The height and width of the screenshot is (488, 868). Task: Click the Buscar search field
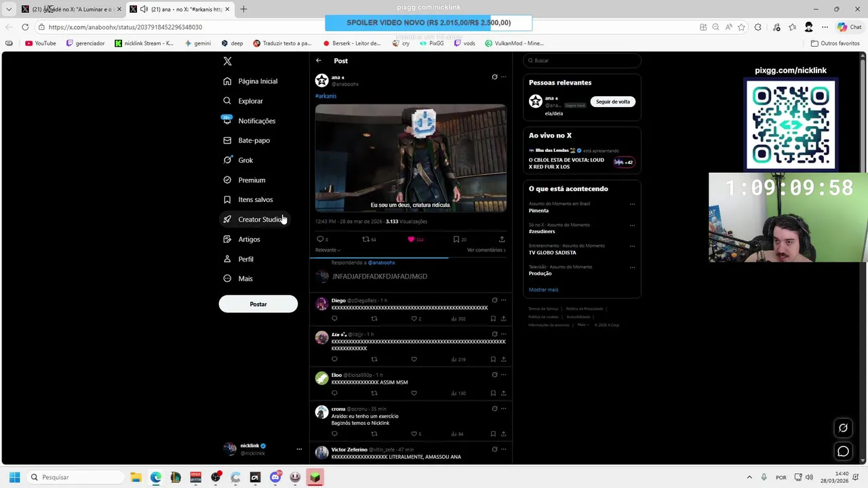pos(582,60)
